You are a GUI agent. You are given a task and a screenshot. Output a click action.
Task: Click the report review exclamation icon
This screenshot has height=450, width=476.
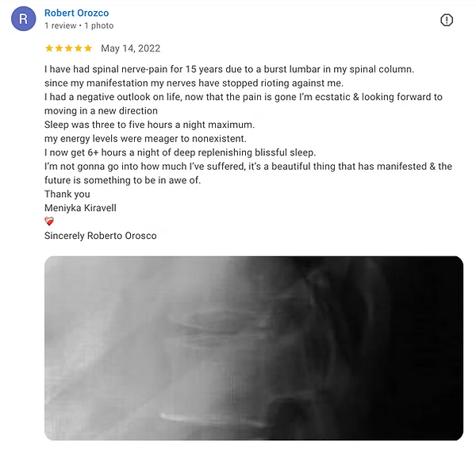[x=446, y=21]
